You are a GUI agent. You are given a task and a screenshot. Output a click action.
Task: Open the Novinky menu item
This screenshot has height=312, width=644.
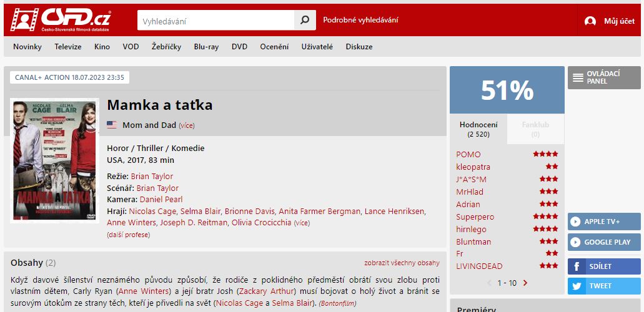pyautogui.click(x=27, y=47)
